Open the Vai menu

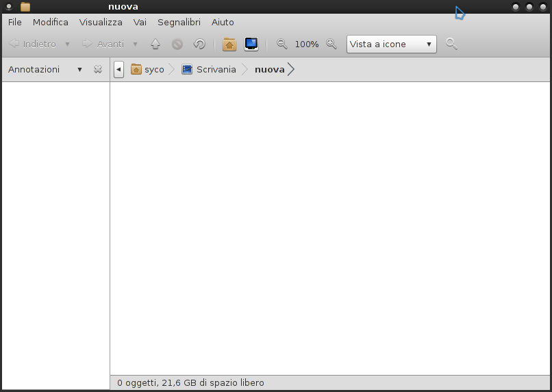[140, 22]
